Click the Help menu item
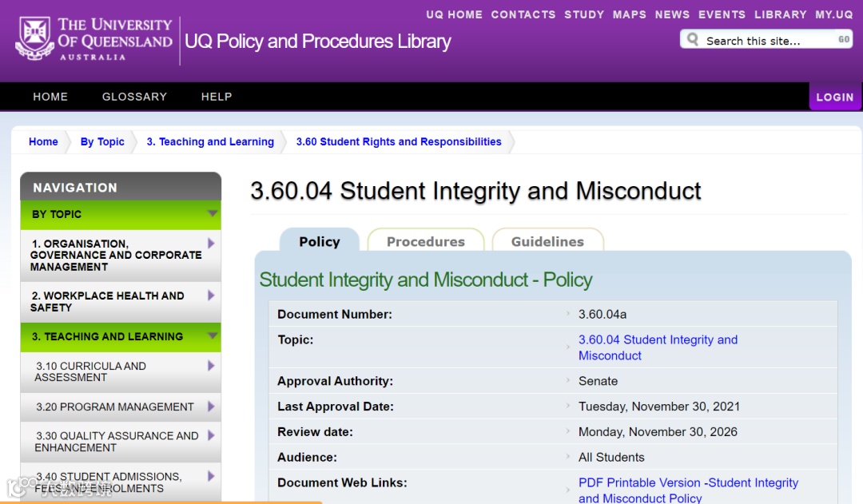 point(217,97)
